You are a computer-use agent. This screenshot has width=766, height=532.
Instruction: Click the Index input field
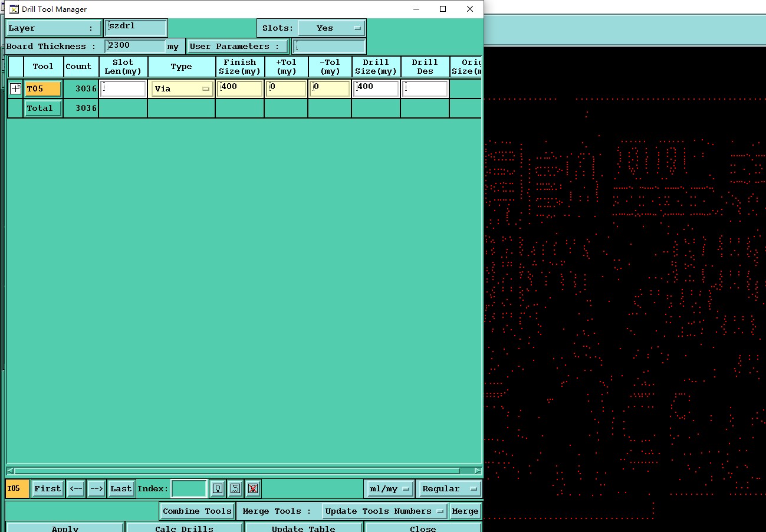tap(189, 488)
